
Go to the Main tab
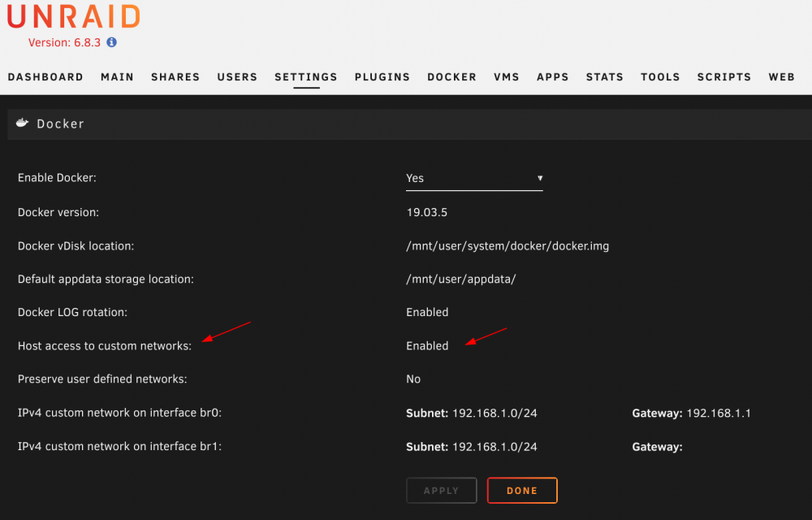click(x=117, y=77)
